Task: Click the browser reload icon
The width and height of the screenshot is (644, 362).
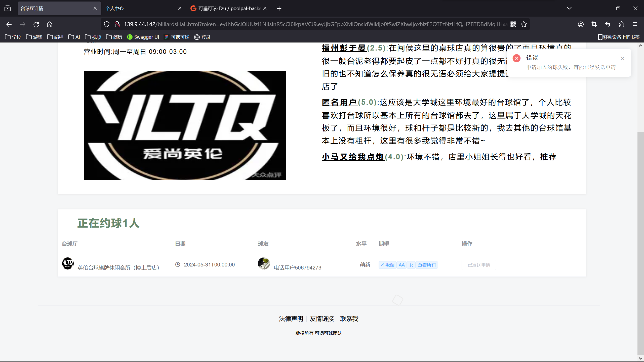Action: [x=36, y=24]
